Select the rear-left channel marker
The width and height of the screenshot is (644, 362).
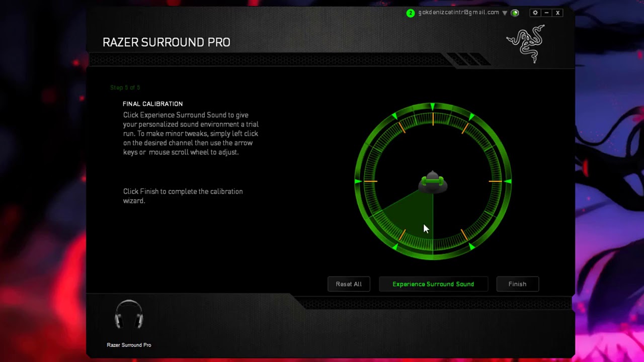(x=395, y=247)
